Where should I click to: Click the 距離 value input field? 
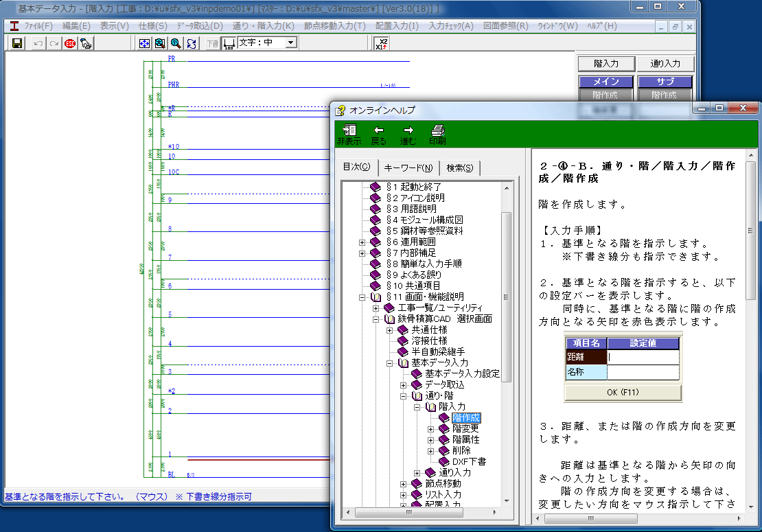pos(643,357)
